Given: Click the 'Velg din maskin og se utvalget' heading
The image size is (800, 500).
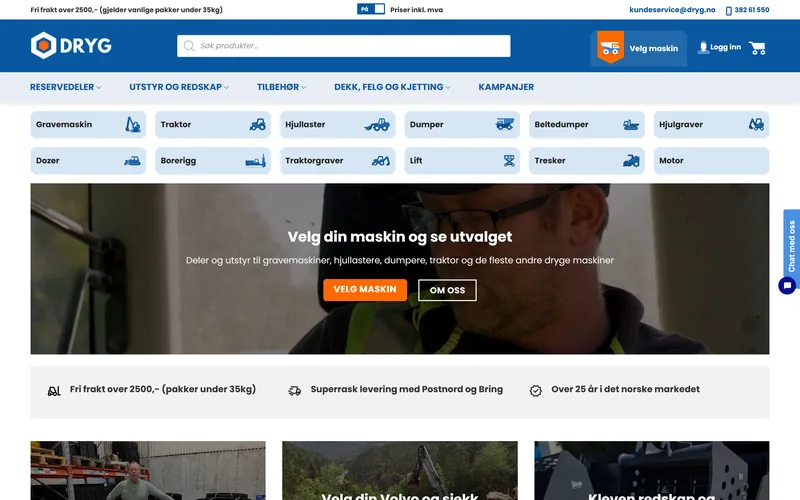Looking at the screenshot, I should [x=400, y=237].
